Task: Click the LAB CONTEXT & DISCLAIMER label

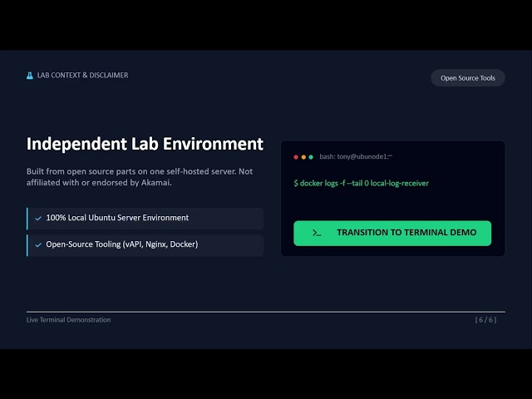Action: point(82,76)
